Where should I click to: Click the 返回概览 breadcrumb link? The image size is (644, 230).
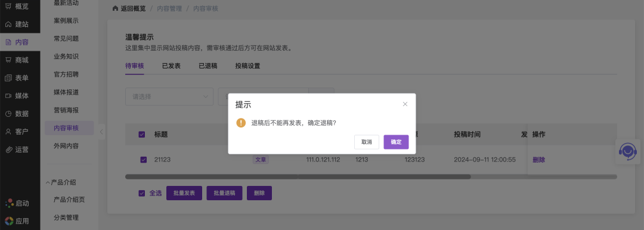[x=133, y=8]
